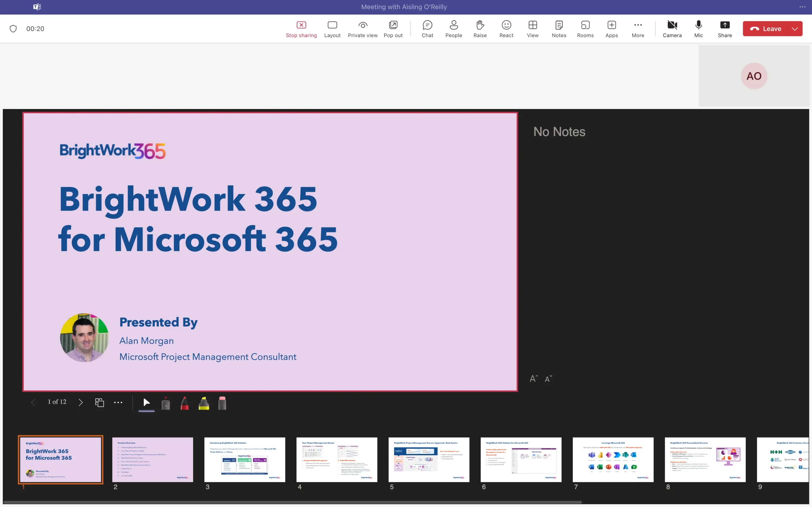Screen dimensions: 812x507
Task: Open the Layout menu
Action: pyautogui.click(x=332, y=29)
